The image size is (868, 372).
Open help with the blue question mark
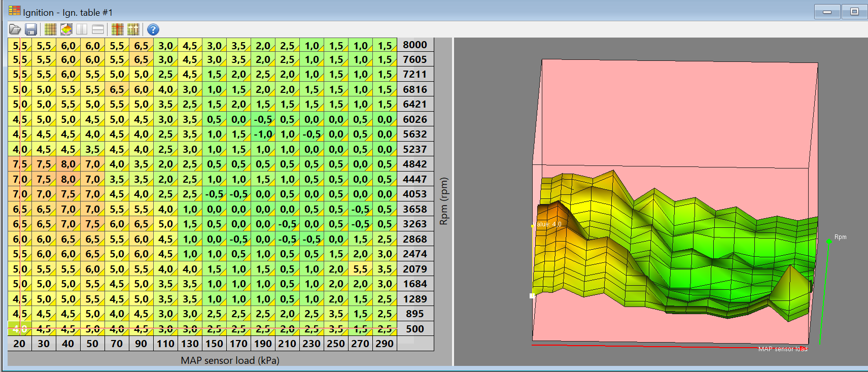153,29
